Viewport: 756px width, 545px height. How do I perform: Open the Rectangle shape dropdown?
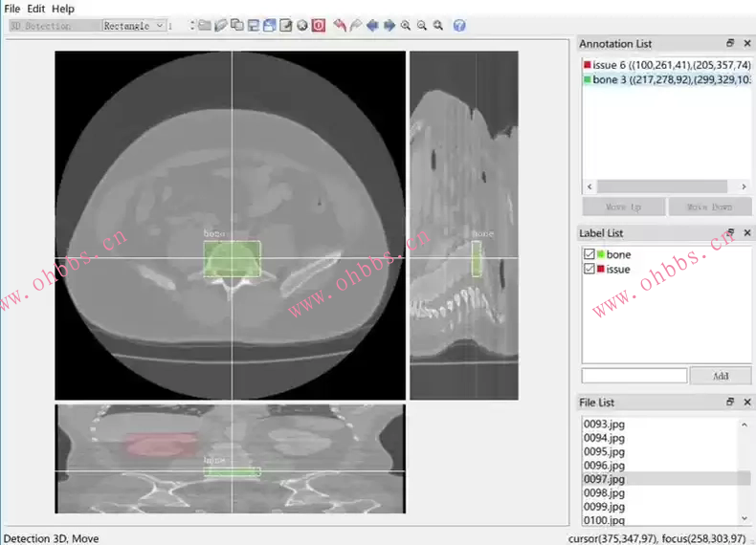tap(133, 26)
